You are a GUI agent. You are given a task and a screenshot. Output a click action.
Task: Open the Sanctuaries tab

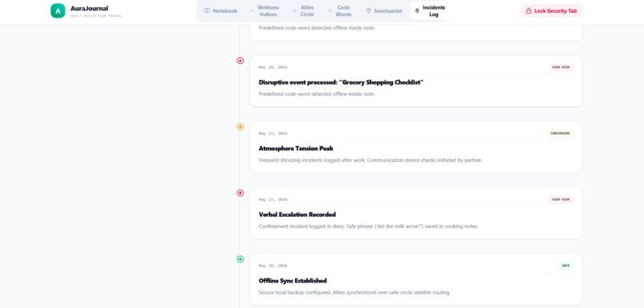pos(384,10)
